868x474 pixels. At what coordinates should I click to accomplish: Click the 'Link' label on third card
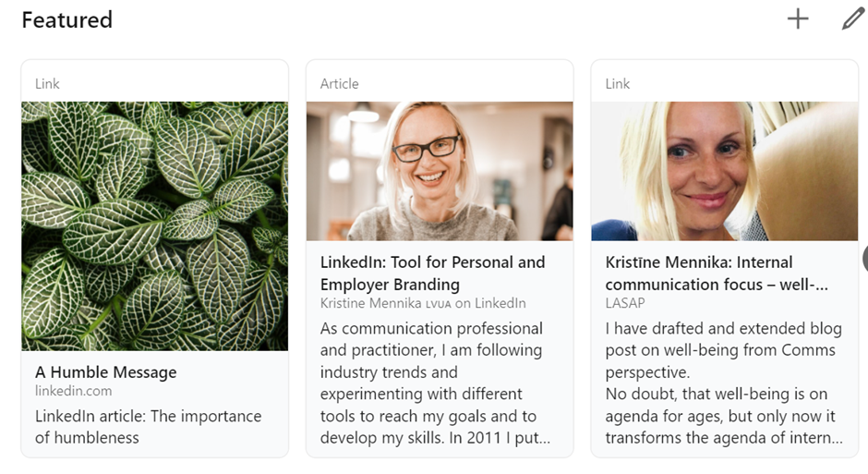point(617,83)
